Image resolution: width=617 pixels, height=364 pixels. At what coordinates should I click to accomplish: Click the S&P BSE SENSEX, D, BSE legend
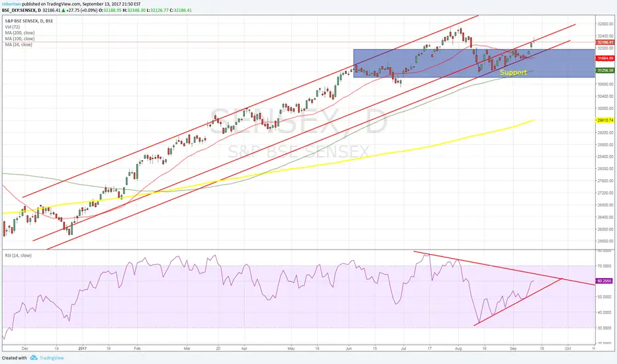point(28,21)
